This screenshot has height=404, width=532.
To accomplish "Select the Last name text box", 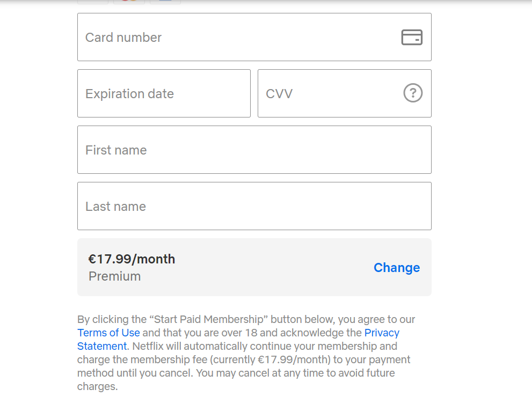I will [x=254, y=206].
